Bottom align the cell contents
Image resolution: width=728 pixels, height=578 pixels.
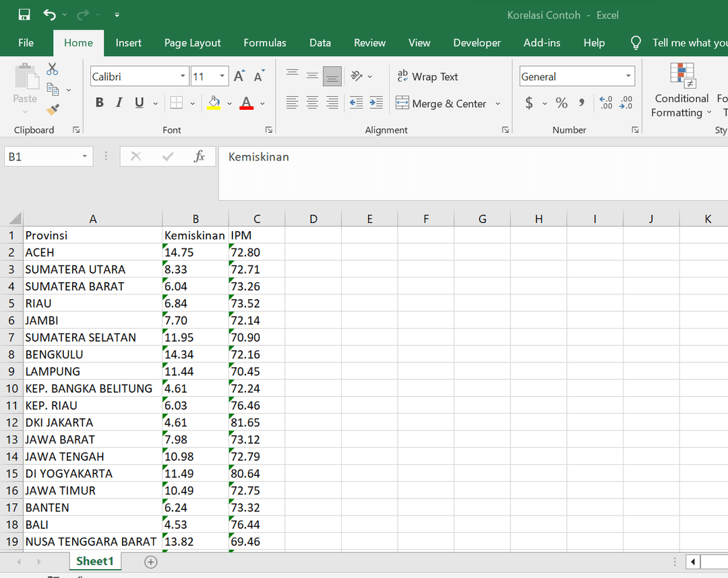click(x=332, y=76)
